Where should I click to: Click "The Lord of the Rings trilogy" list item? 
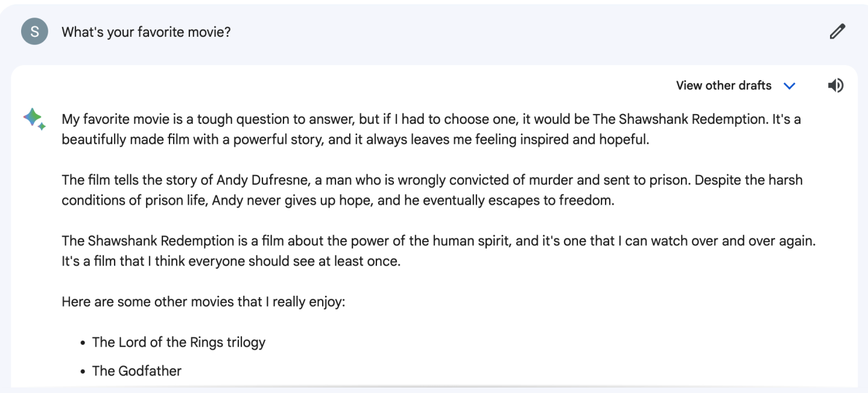[x=179, y=342]
